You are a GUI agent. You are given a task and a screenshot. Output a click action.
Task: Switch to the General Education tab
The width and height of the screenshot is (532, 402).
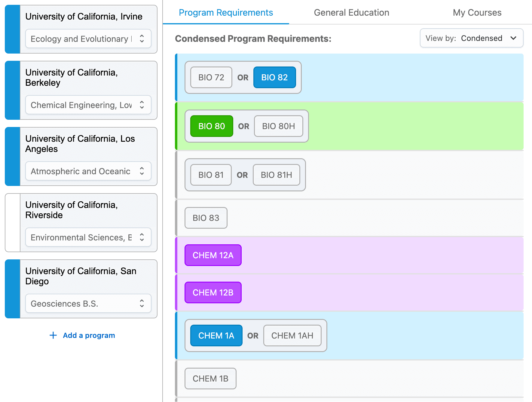click(351, 13)
